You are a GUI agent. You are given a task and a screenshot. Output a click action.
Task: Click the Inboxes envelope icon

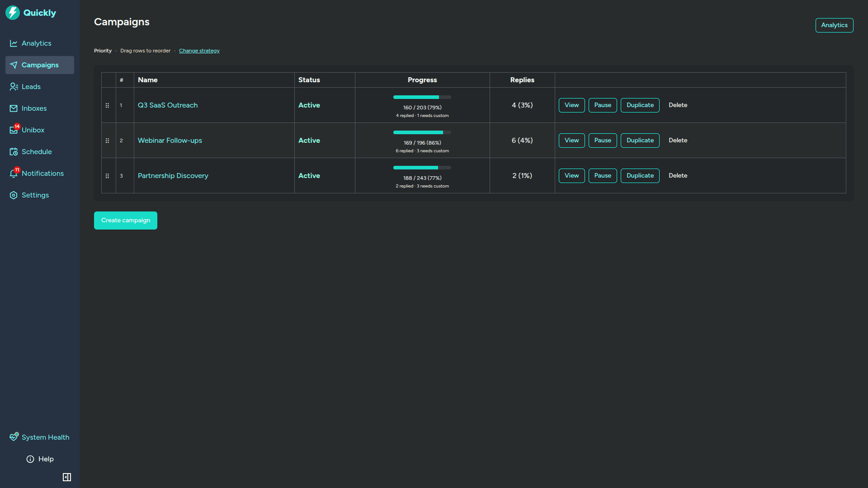click(x=14, y=108)
